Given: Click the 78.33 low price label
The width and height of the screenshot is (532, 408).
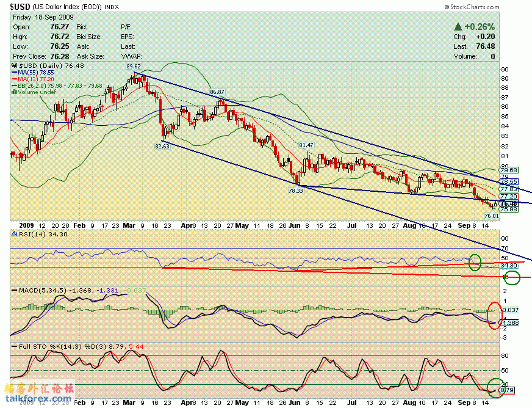Looking at the screenshot, I should tap(295, 191).
